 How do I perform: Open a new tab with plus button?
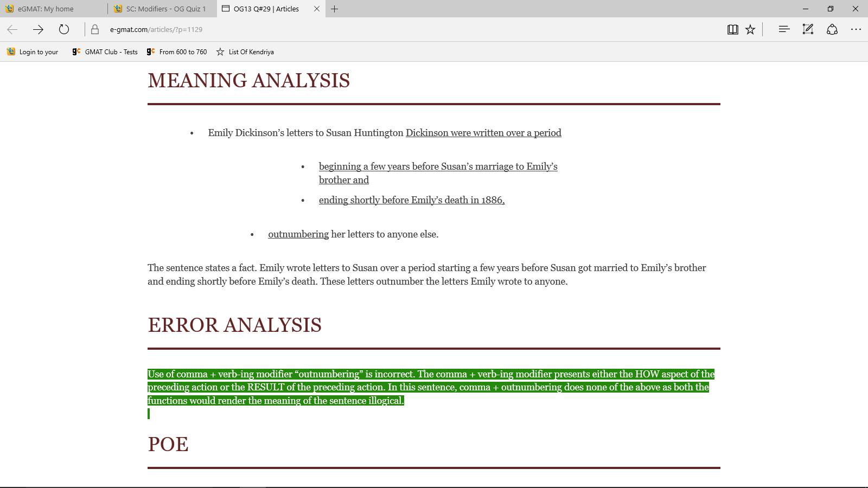tap(335, 9)
